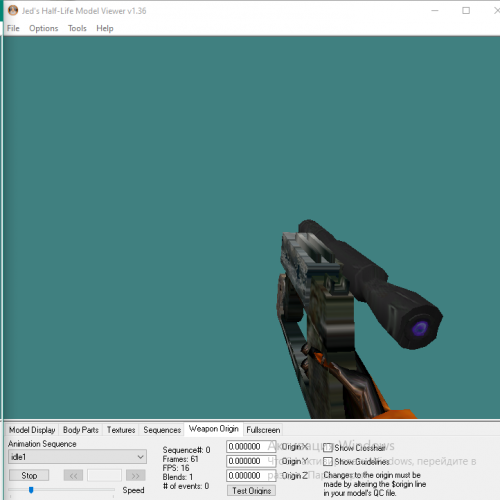Screen dimensions: 500x500
Task: Switch to the Fullscreen tab
Action: [x=263, y=430]
